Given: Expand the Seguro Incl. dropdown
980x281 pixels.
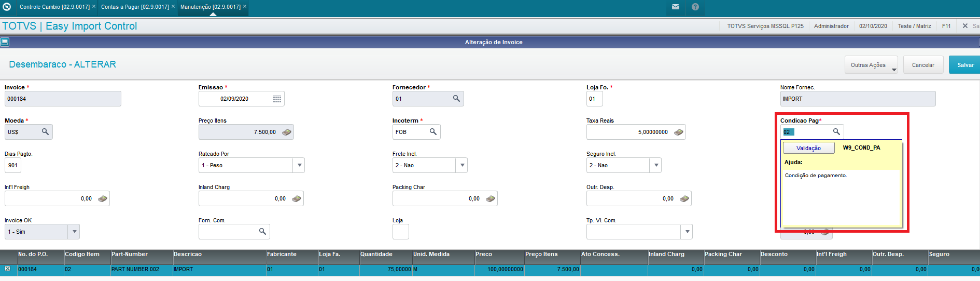Looking at the screenshot, I should (656, 165).
